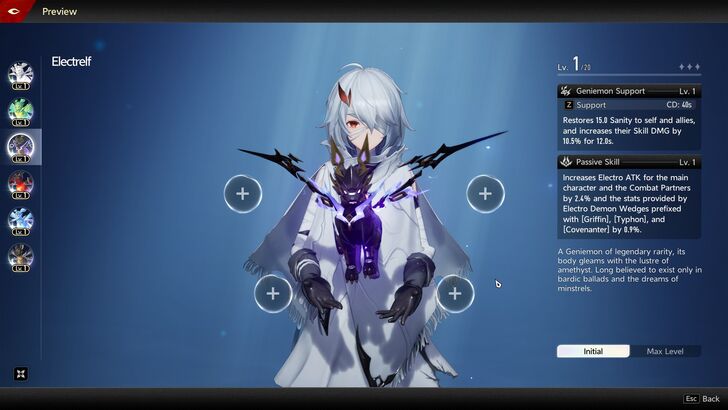The image size is (728, 410).
Task: Click the upper-left plus slot
Action: pyautogui.click(x=242, y=193)
